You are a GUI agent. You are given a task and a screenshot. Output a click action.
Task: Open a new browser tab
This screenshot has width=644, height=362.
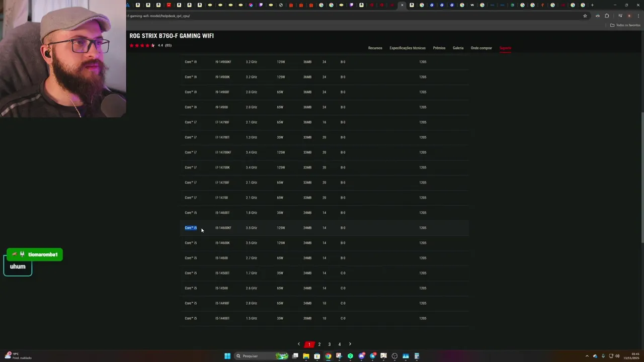pos(592,5)
